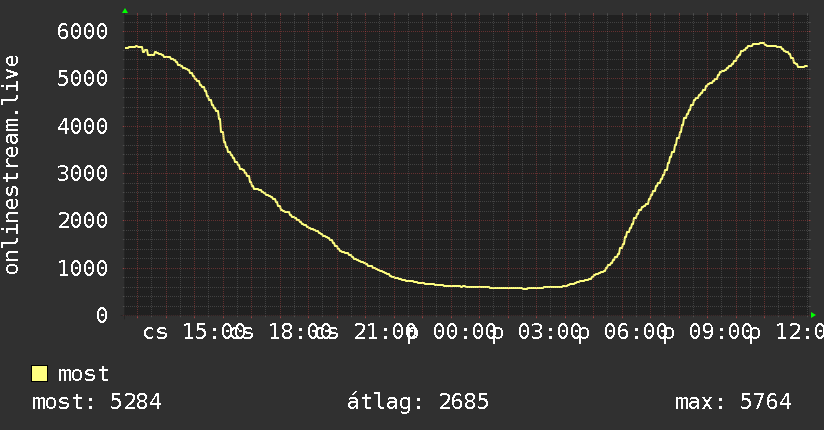Image resolution: width=824 pixels, height=430 pixels.
Task: Click the 'onlinestream.live' vertical axis title
Action: click(12, 165)
